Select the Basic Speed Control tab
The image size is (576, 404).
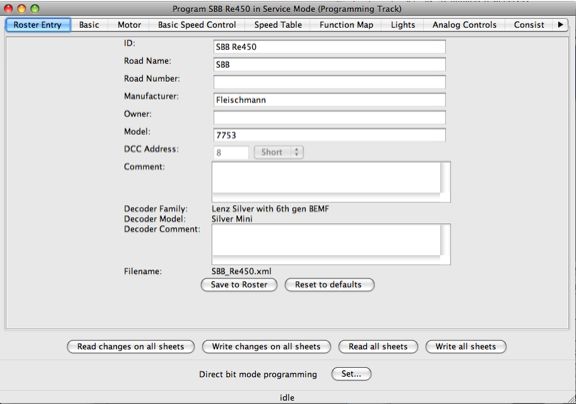click(x=197, y=25)
